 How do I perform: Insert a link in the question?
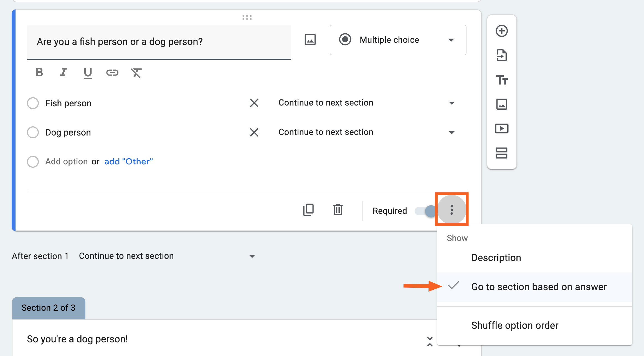tap(112, 73)
